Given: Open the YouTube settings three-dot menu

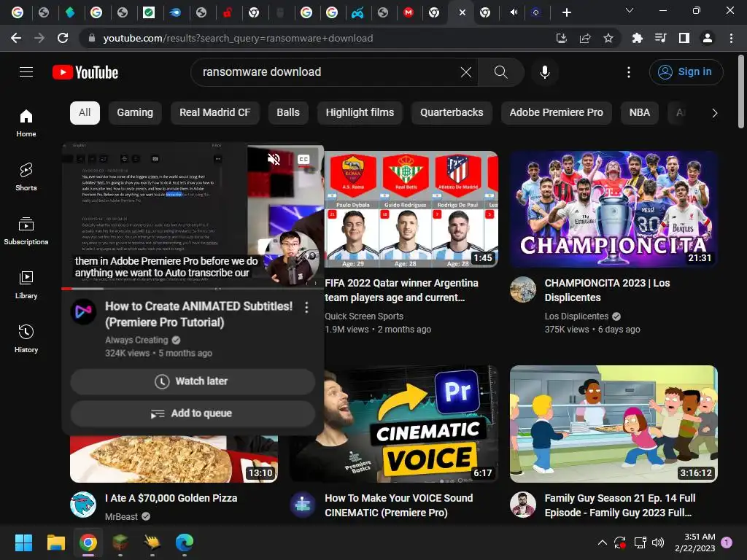Looking at the screenshot, I should [629, 72].
